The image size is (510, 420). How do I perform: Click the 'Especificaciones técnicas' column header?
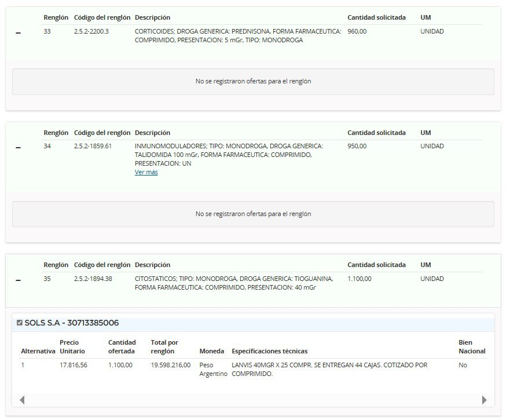click(269, 351)
